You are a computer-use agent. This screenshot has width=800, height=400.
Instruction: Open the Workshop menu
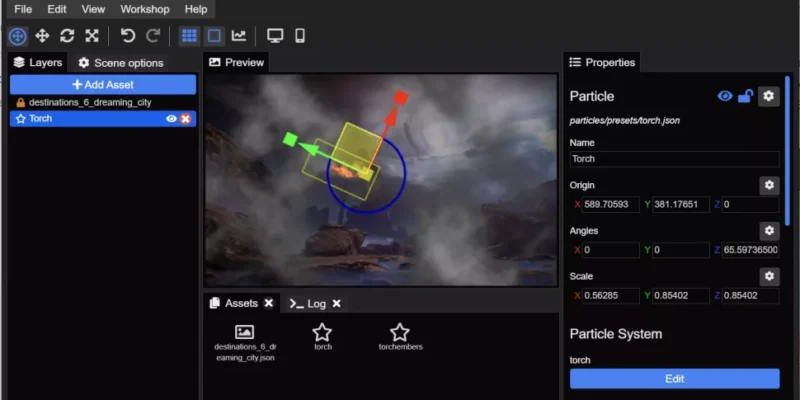145,9
